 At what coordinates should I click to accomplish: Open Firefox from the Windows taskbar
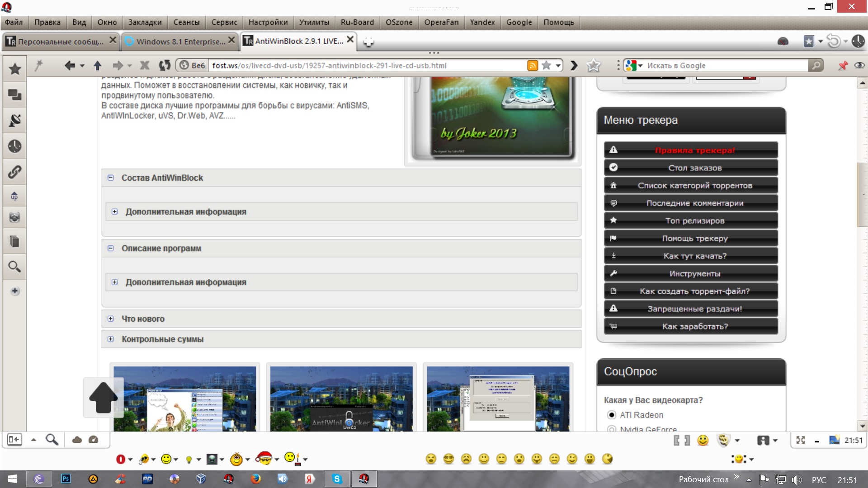coord(256,479)
